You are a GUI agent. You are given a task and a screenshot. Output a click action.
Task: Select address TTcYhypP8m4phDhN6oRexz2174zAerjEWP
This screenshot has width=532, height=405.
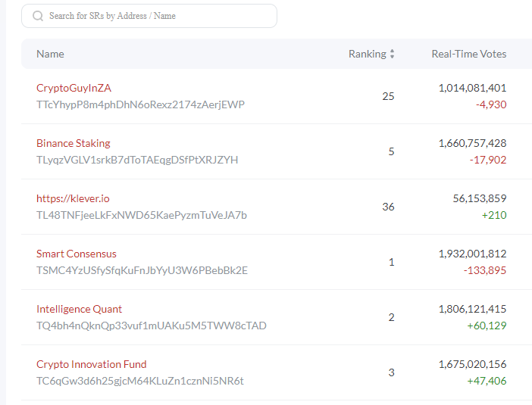pyautogui.click(x=140, y=104)
